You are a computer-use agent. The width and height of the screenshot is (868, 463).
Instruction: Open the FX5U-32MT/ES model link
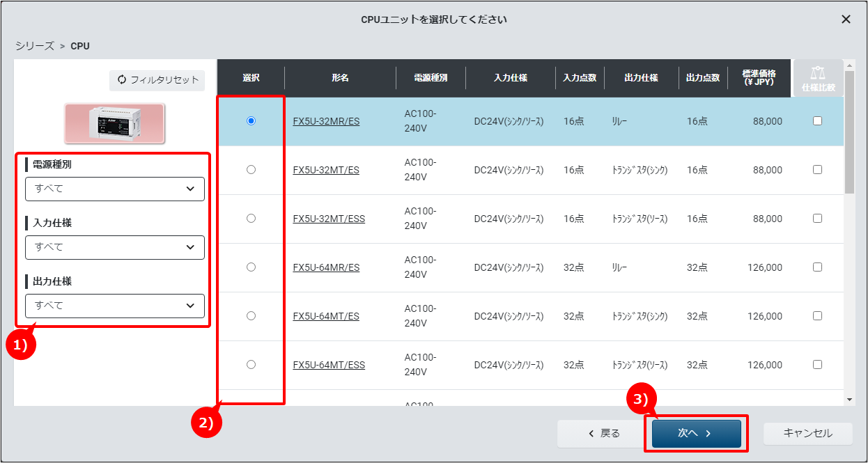(x=326, y=170)
